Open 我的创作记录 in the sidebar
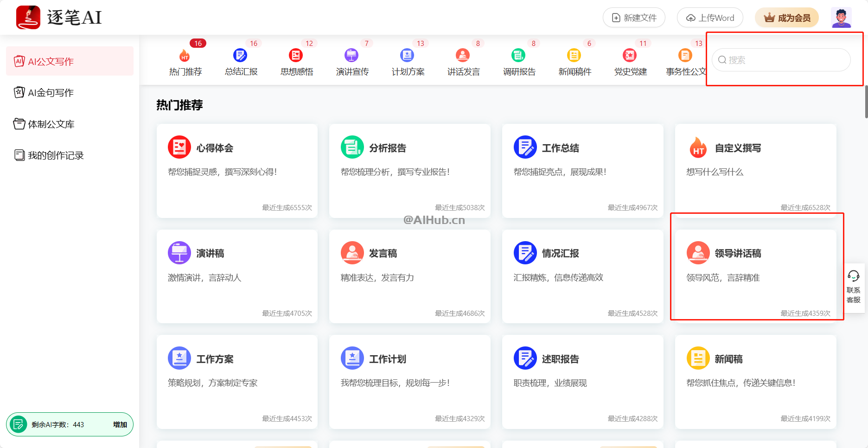This screenshot has width=868, height=448. click(70, 155)
